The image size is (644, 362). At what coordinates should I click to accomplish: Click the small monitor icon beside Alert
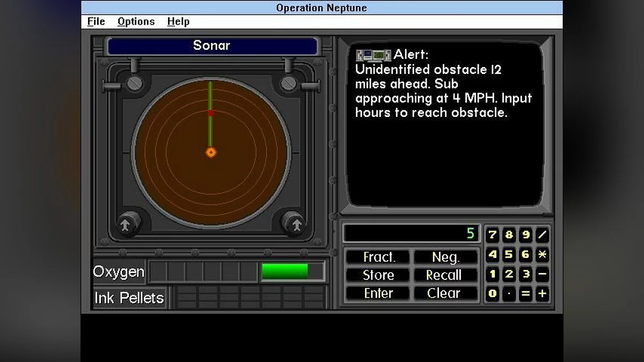[x=373, y=54]
